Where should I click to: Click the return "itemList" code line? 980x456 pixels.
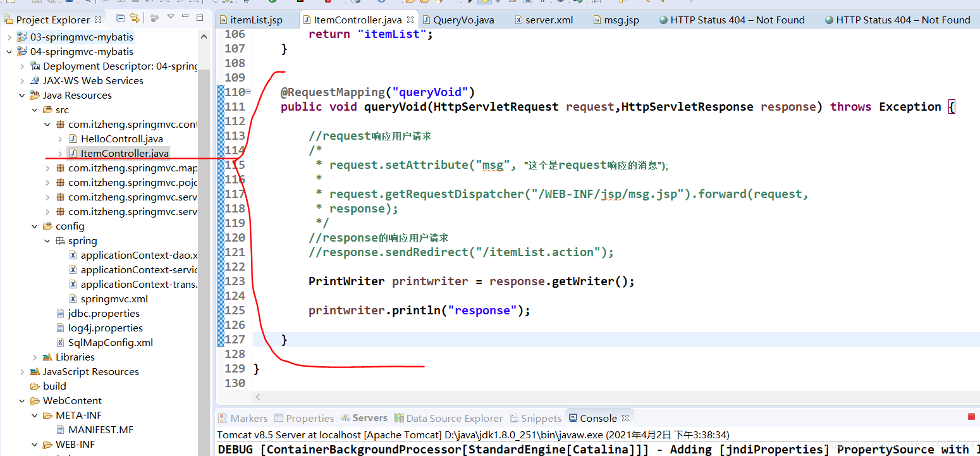point(371,34)
